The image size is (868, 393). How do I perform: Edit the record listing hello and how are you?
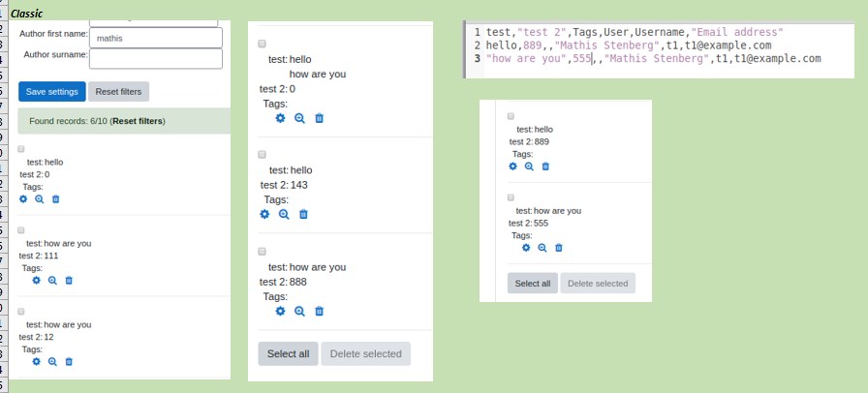(281, 118)
